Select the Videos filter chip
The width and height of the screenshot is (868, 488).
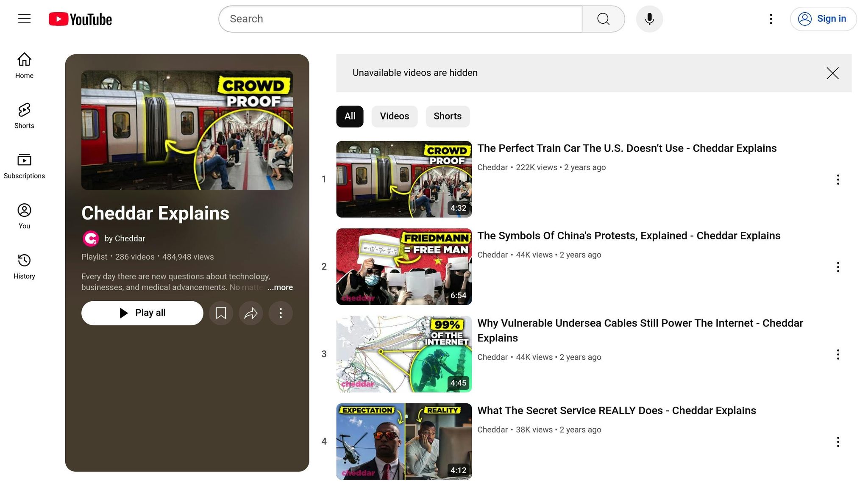pyautogui.click(x=395, y=116)
